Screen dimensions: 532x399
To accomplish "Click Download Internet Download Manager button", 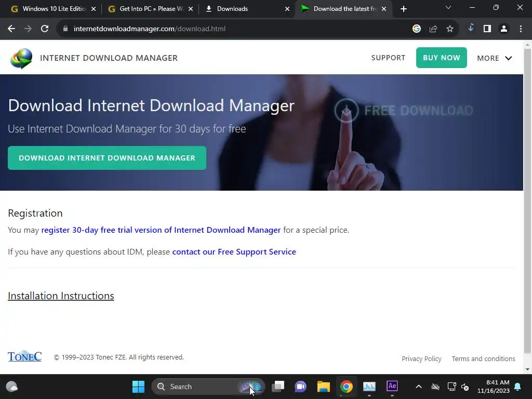I will point(107,158).
